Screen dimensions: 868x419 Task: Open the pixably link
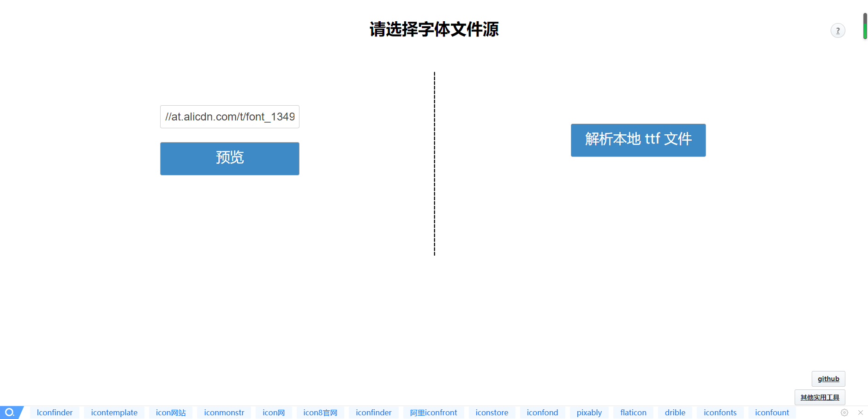click(x=589, y=412)
